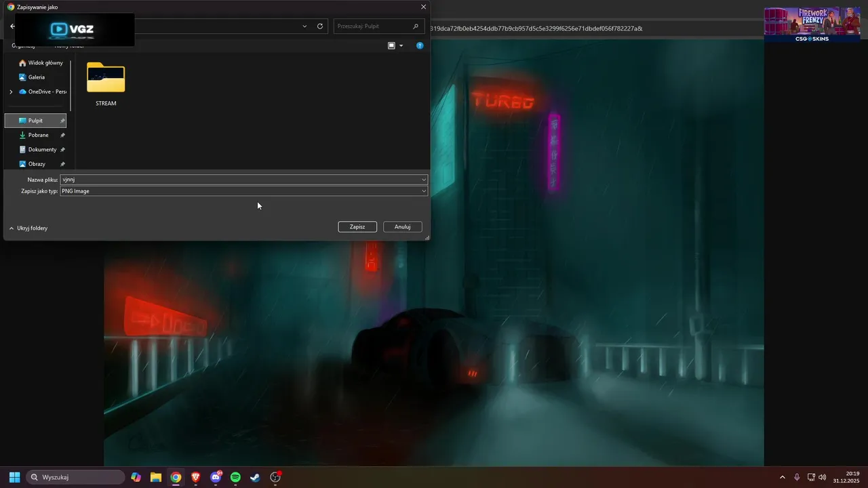The width and height of the screenshot is (868, 488).
Task: Open the view options dropdown arrow
Action: [401, 45]
